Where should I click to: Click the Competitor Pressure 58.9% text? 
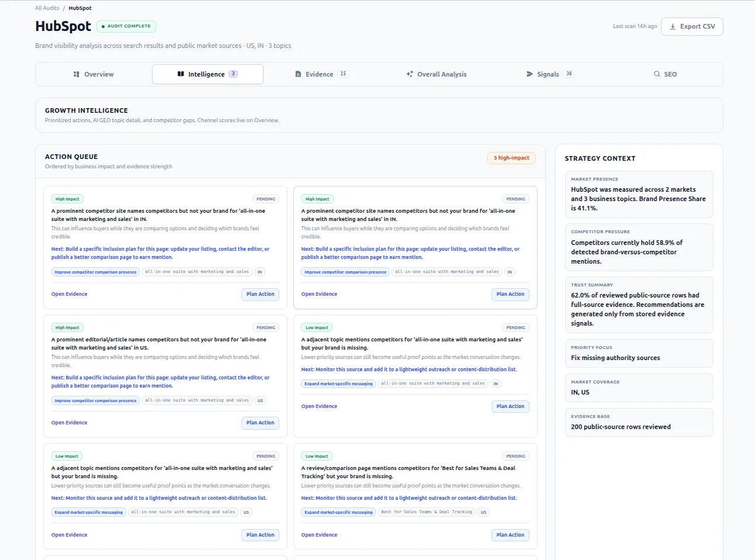pos(627,252)
